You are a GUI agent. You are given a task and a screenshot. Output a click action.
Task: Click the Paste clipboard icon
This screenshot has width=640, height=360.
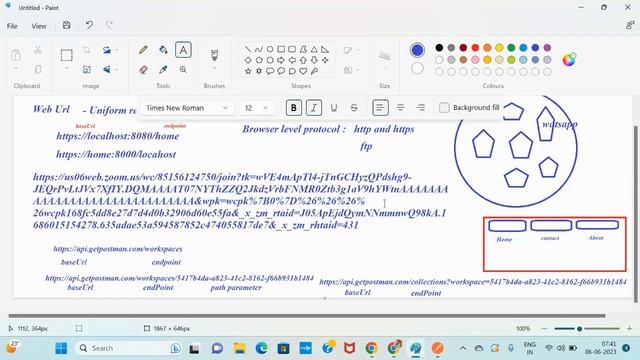[x=16, y=55]
